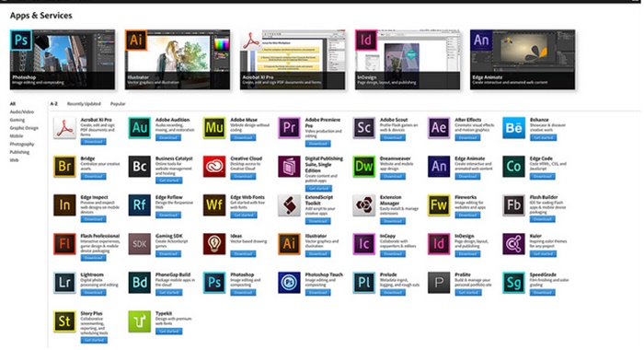This screenshot has height=350, width=644.
Task: Filter apps by Publishing category
Action: click(x=19, y=152)
